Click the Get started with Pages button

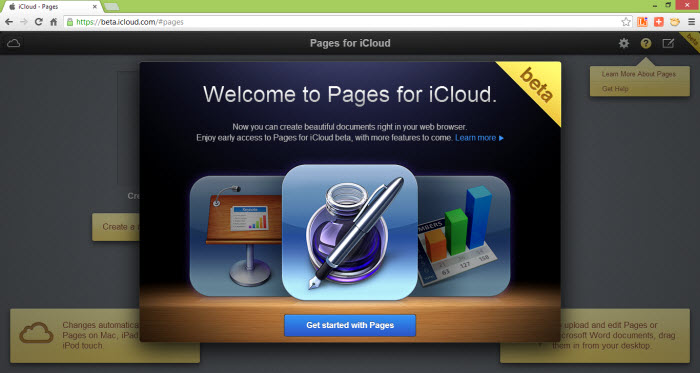[x=350, y=325]
